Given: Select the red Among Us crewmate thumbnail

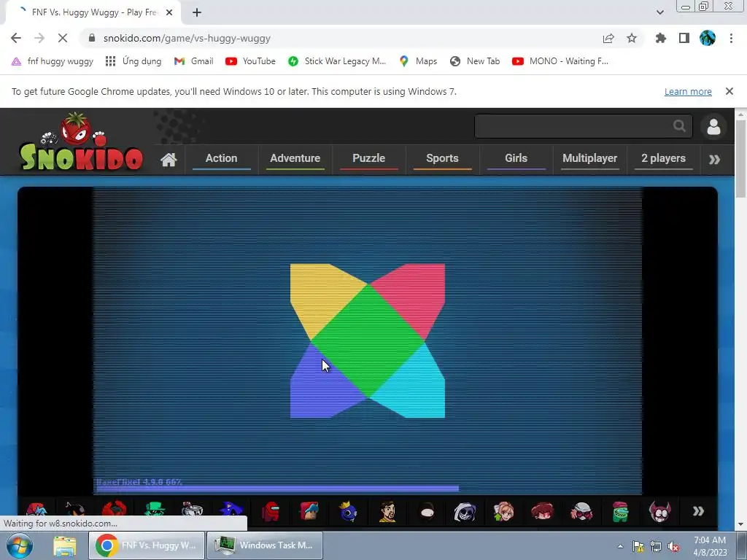Looking at the screenshot, I should (x=270, y=511).
